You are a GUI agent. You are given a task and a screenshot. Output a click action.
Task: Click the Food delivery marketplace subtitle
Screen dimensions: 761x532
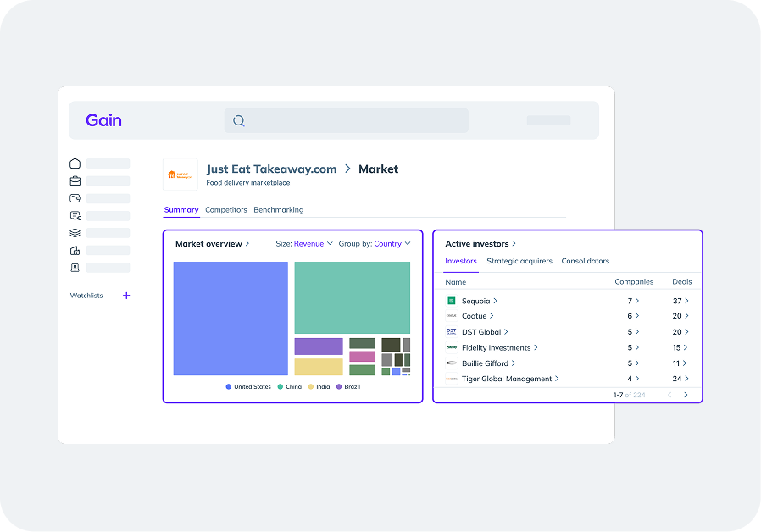248,183
